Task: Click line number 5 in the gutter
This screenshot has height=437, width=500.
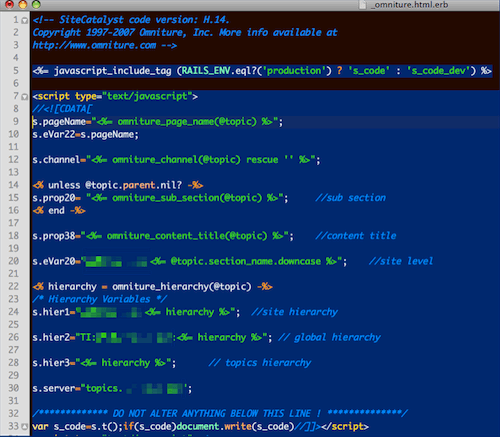Action: pyautogui.click(x=16, y=71)
